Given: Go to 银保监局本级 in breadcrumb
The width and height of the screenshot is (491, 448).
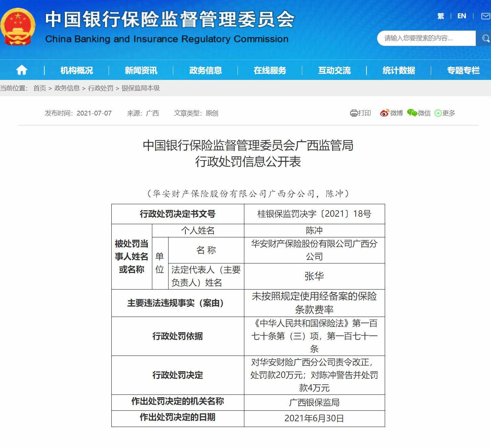Looking at the screenshot, I should click(x=140, y=88).
